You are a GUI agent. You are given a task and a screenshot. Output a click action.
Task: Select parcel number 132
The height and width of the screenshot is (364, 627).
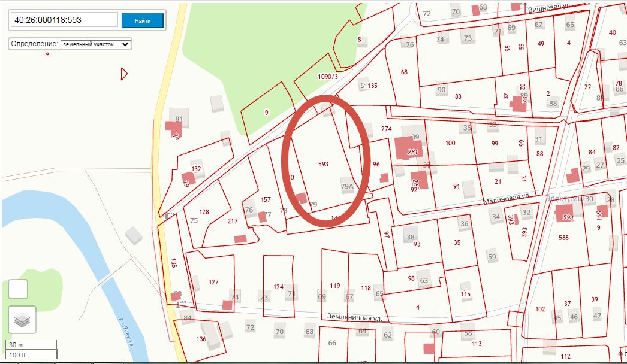point(196,169)
